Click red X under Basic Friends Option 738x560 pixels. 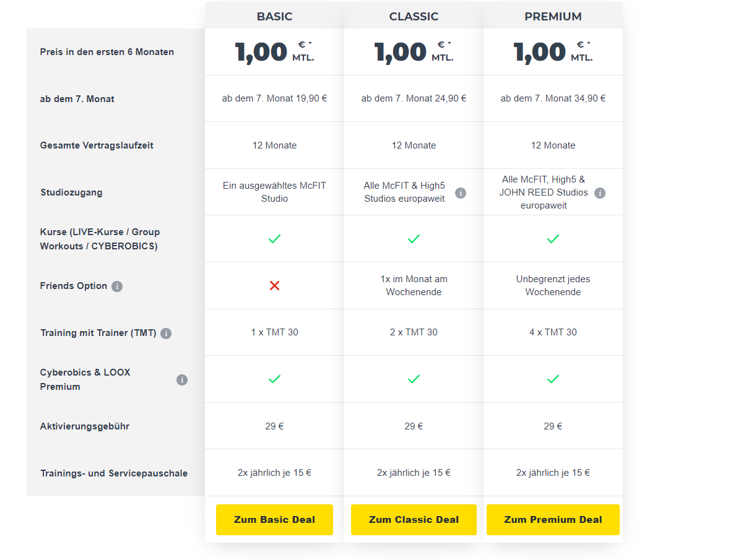274,286
